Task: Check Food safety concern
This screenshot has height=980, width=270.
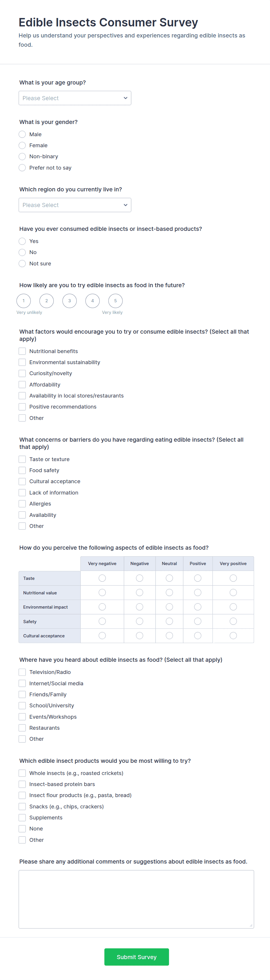Action: coord(22,471)
